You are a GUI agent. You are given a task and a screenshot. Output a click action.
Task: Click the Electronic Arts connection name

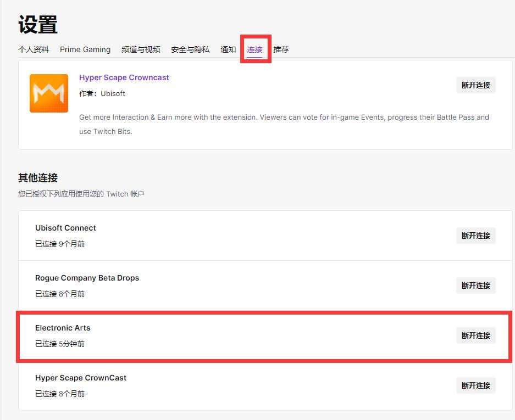point(63,328)
